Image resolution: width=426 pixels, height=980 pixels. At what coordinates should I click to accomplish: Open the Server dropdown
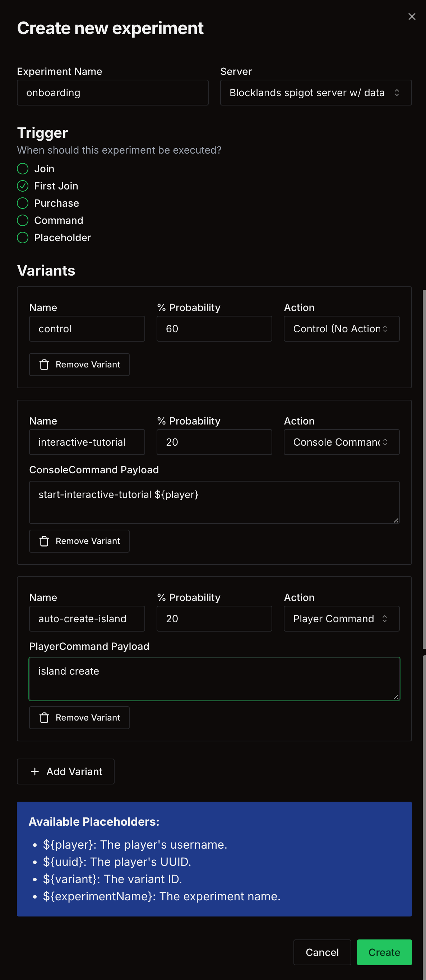pos(316,93)
